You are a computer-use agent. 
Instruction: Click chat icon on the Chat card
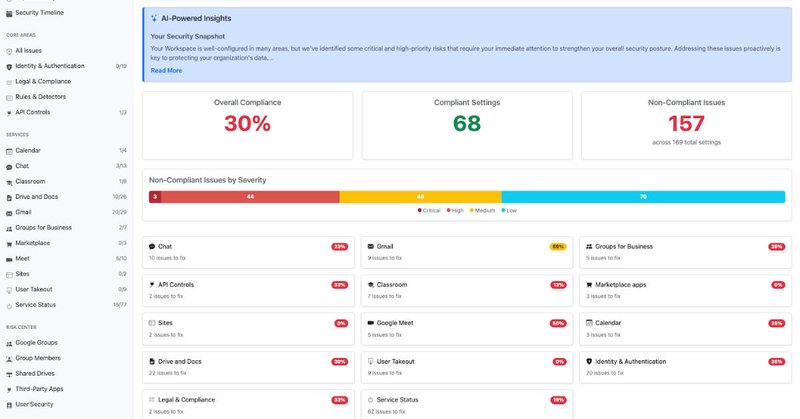(x=152, y=247)
